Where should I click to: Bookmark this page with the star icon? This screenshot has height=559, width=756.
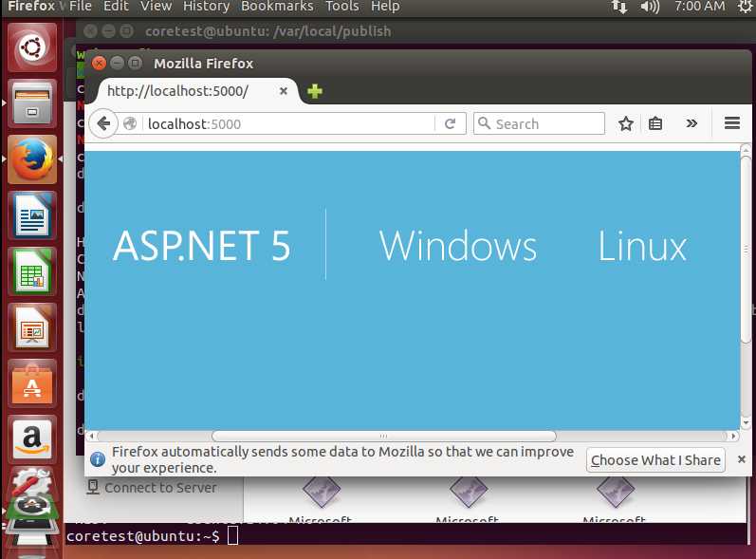[x=626, y=124]
